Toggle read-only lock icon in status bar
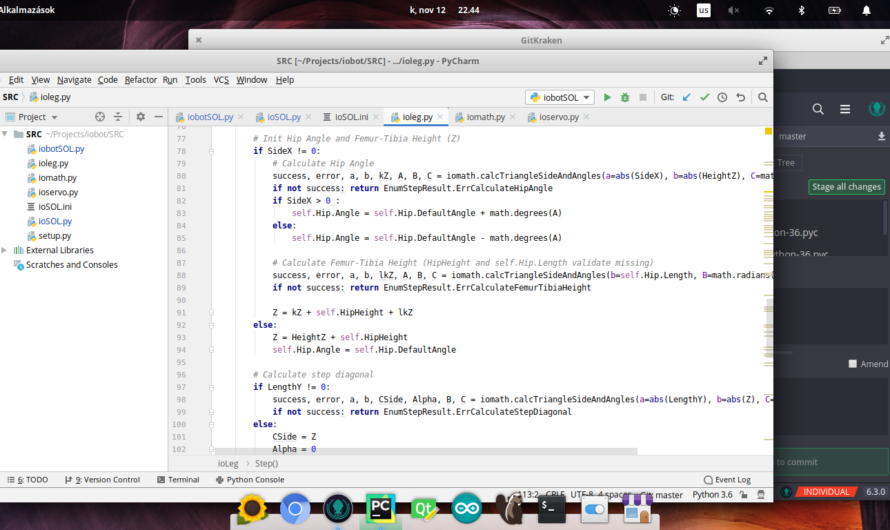 pyautogui.click(x=744, y=495)
